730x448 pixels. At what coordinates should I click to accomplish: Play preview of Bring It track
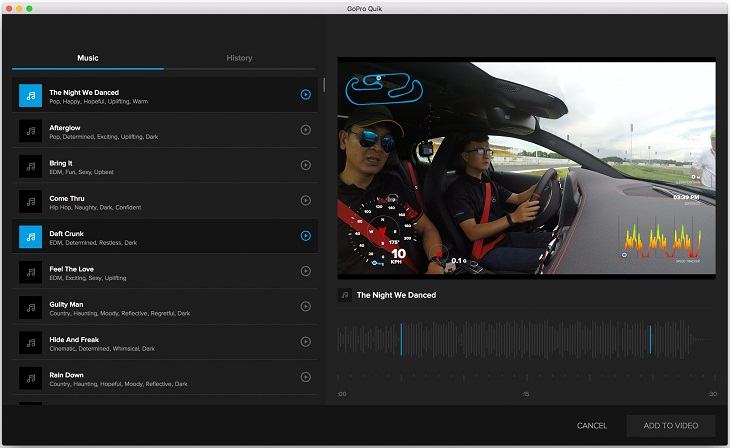coord(305,165)
